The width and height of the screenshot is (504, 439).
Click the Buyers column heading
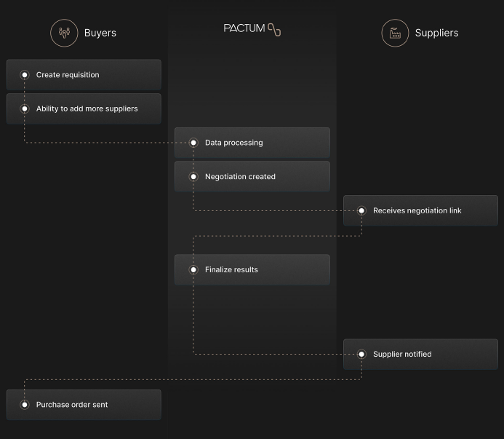[100, 33]
